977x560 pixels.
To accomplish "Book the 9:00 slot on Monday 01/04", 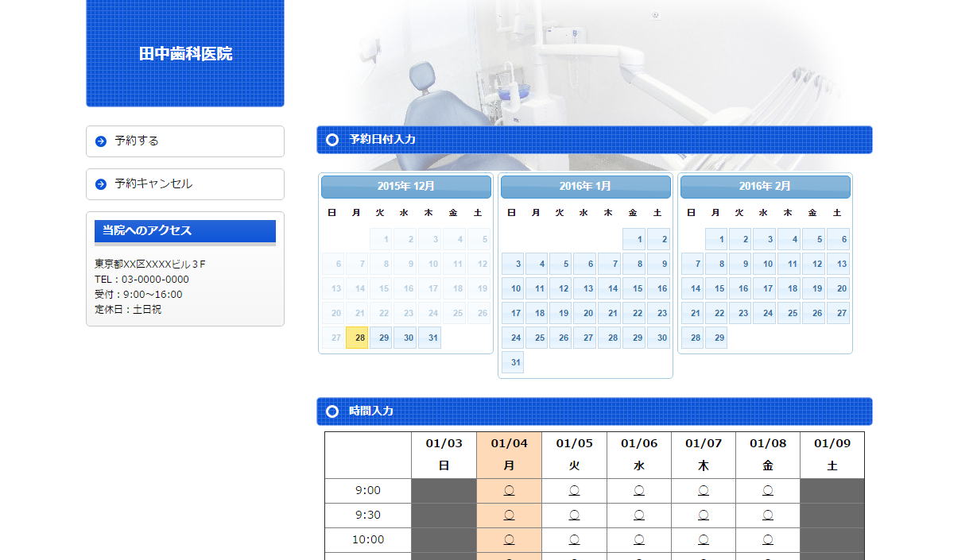I will [x=509, y=491].
